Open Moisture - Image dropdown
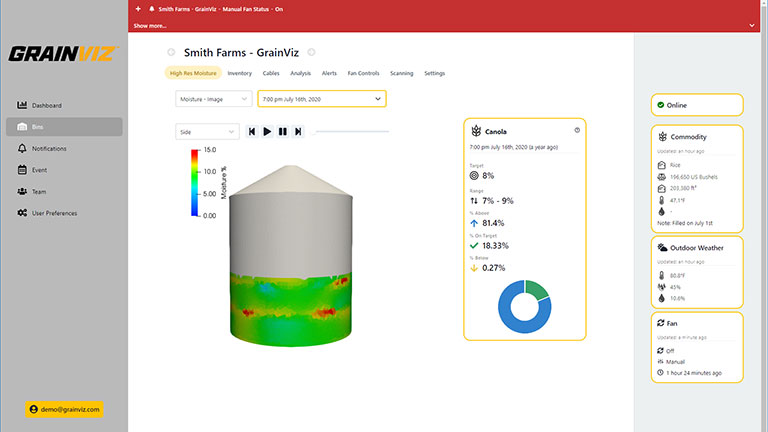 (214, 99)
